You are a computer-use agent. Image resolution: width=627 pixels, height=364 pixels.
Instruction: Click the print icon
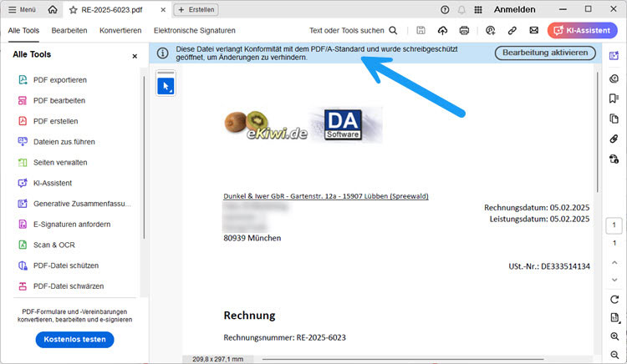(464, 30)
